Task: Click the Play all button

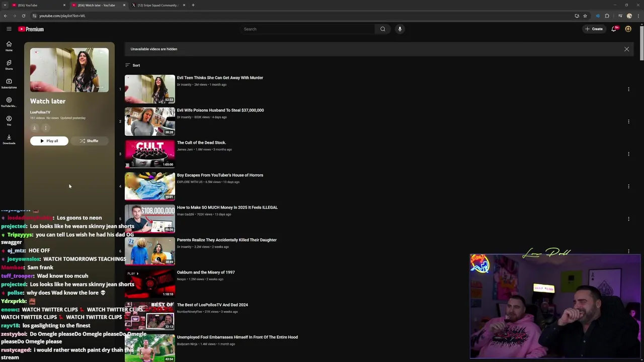Action: click(x=49, y=141)
